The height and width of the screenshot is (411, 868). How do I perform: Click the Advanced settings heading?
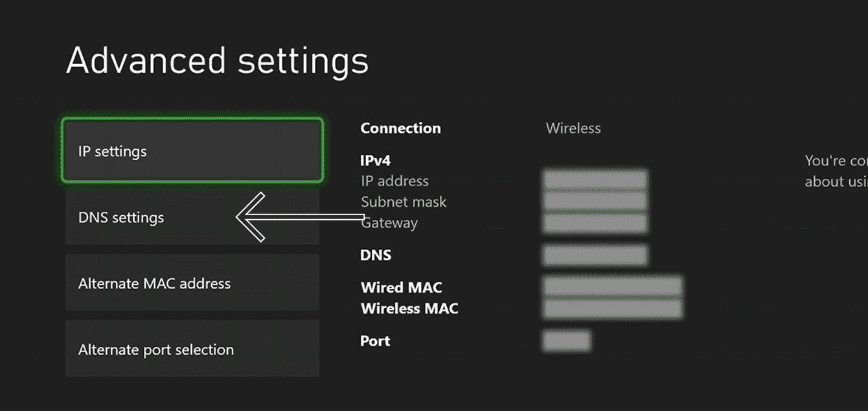(x=218, y=60)
